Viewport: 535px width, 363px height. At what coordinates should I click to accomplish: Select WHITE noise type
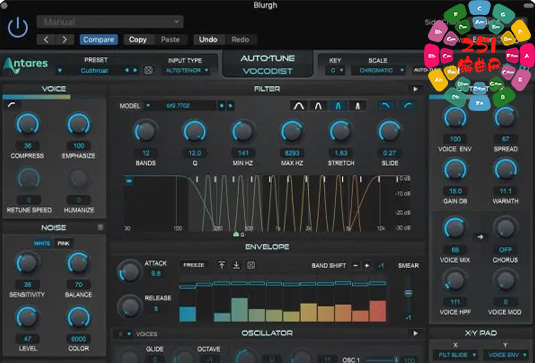42,244
